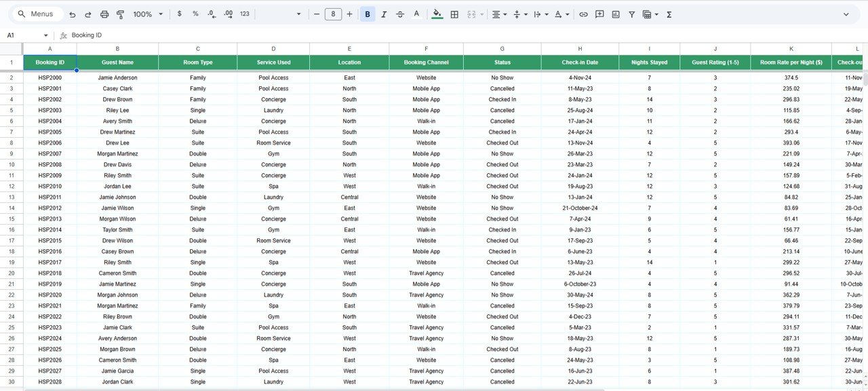Insert a comment
868x391 pixels.
[x=599, y=14]
